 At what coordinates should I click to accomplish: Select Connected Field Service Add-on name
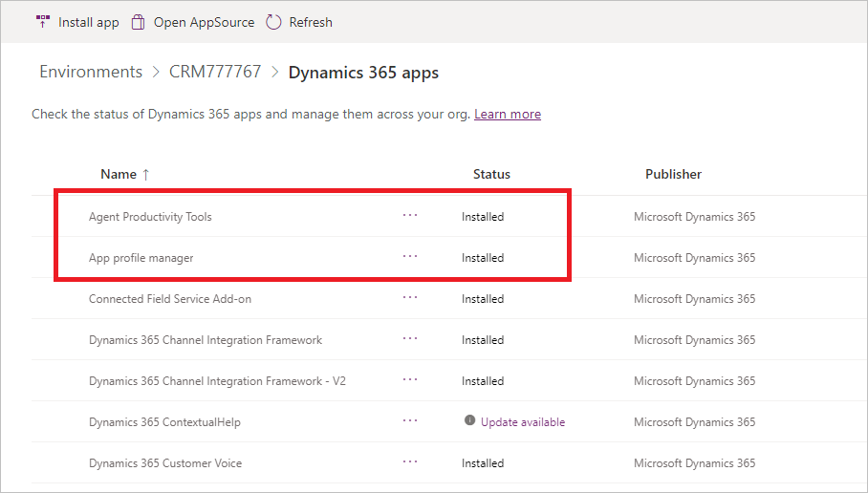click(170, 299)
